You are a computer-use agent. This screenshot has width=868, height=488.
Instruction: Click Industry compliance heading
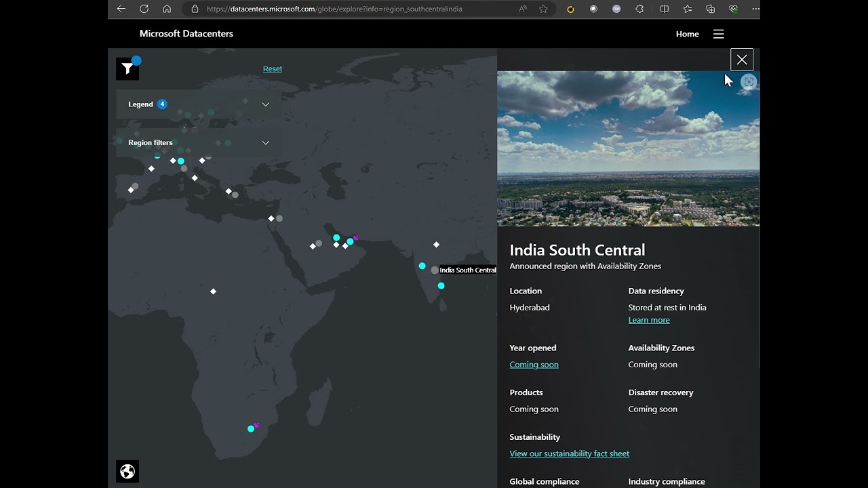pyautogui.click(x=667, y=482)
